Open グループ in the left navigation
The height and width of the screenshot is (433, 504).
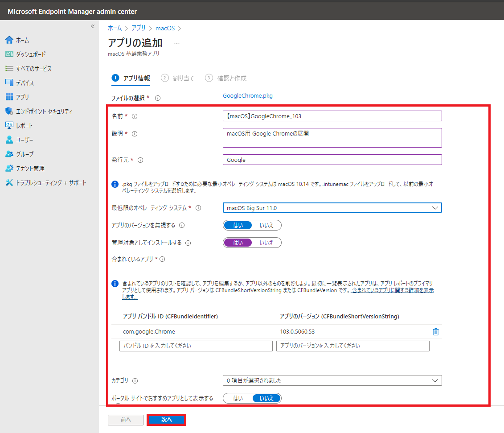[x=25, y=154]
